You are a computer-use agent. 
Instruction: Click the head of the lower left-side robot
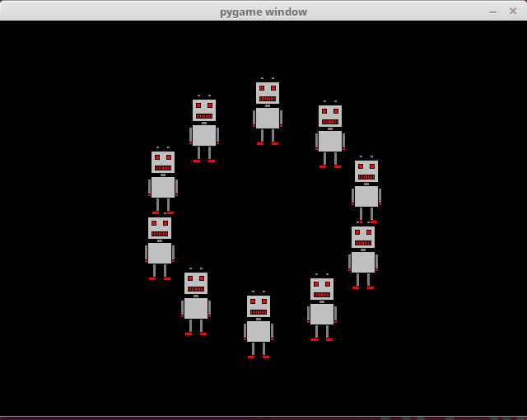pyautogui.click(x=160, y=228)
